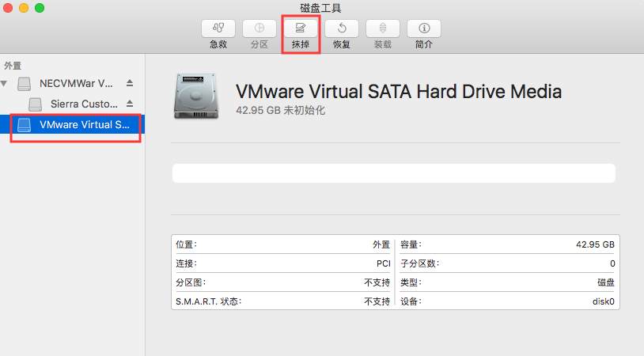Viewport: 644px width, 356px height.
Task: Close the Disk Utility window
Action: click(8, 8)
